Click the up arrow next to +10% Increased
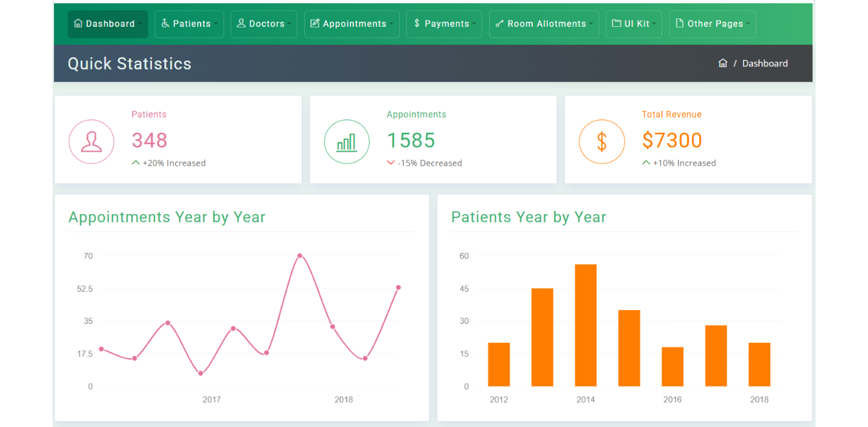 tap(645, 162)
